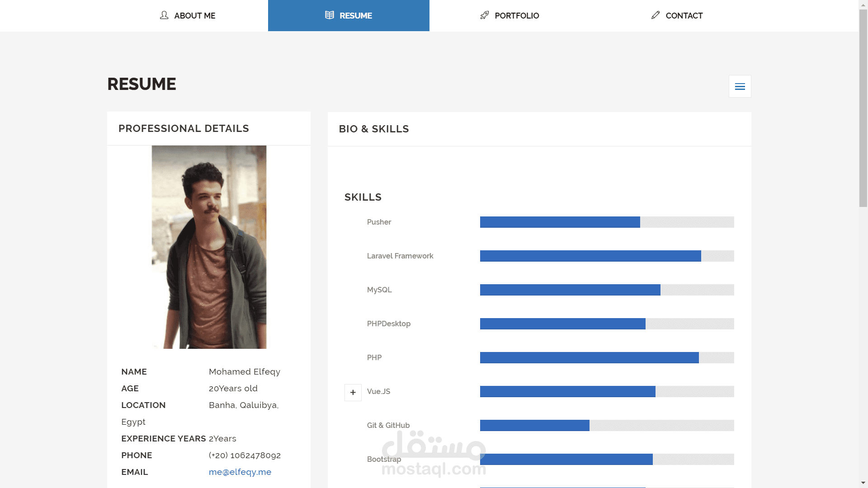Screen dimensions: 868x488
Task: Select the Resume tab label
Action: coord(356,16)
